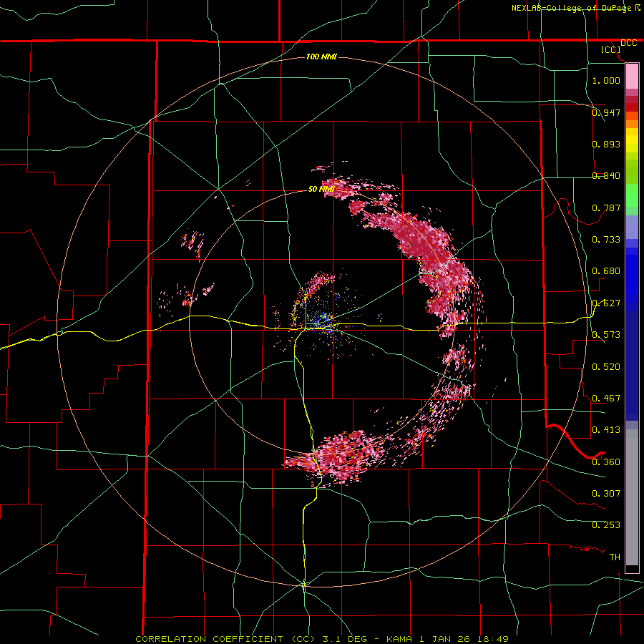Select the 0.360 legend value
Image resolution: width=644 pixels, height=644 pixels.
(x=606, y=462)
